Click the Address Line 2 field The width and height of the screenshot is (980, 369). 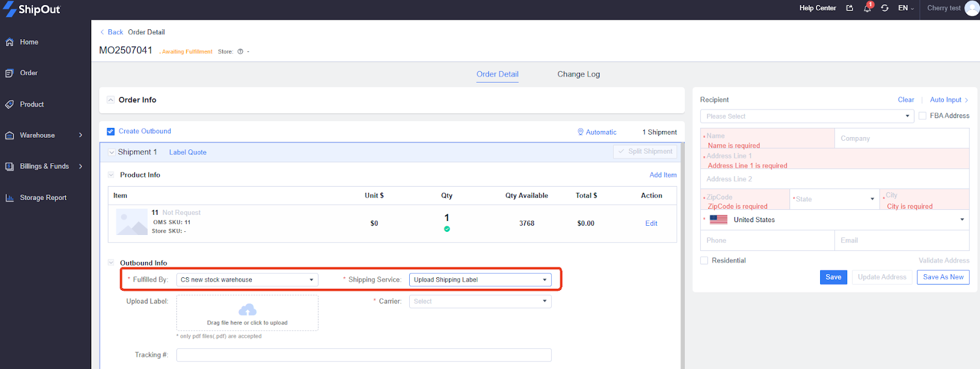coord(835,179)
